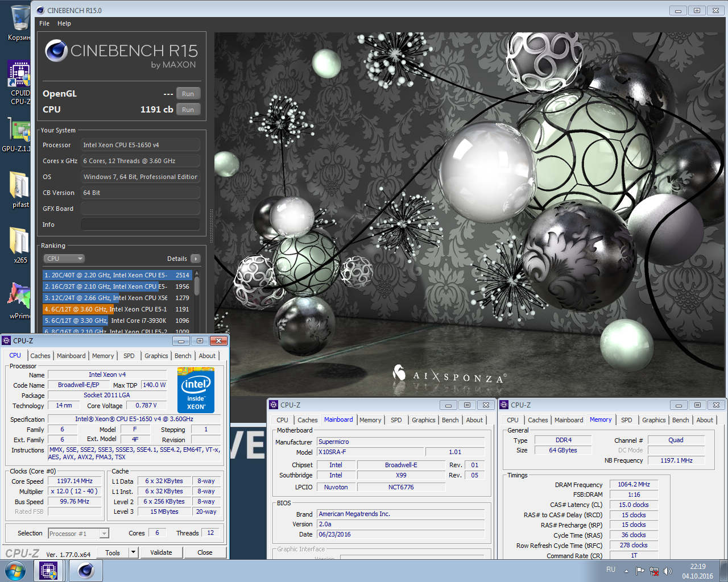
Task: Open the Help menu in Cinebench
Action: [x=64, y=23]
